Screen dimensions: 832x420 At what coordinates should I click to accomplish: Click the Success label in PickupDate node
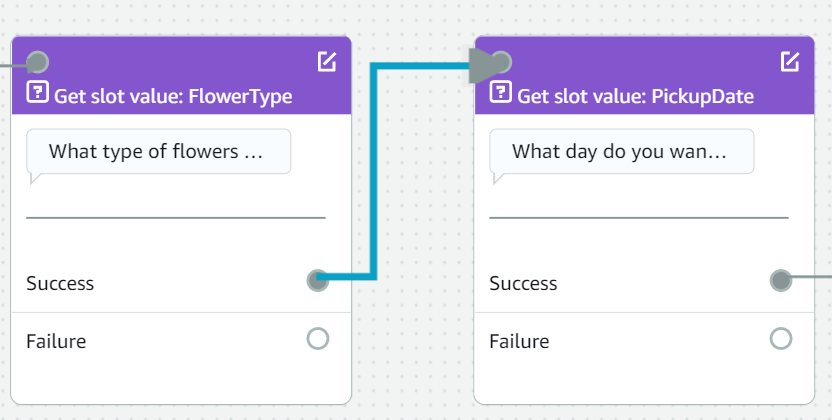click(523, 283)
